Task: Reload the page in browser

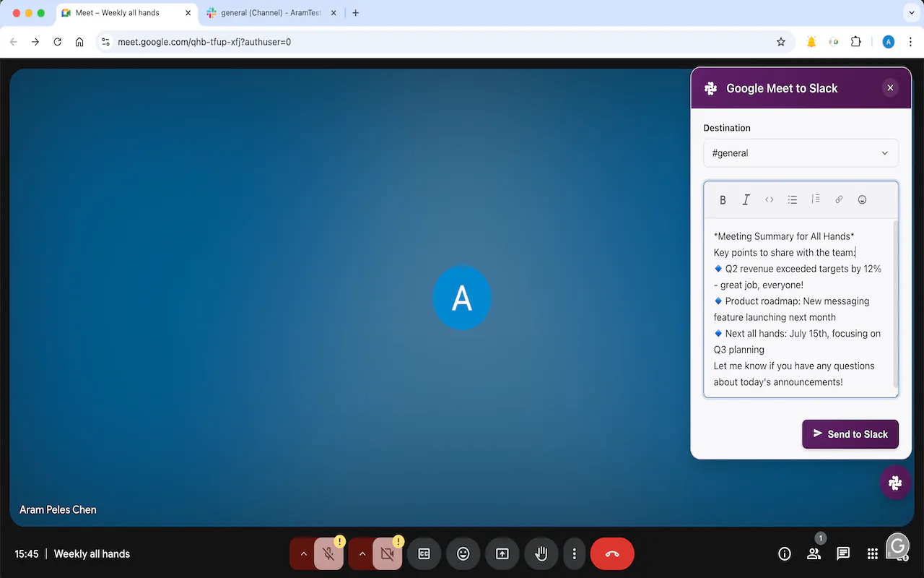Action: pyautogui.click(x=57, y=42)
